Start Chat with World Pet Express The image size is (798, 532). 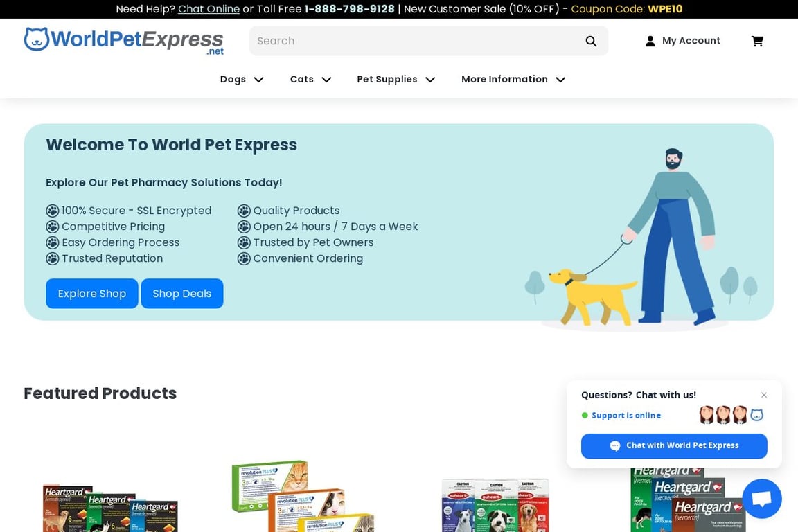(674, 446)
